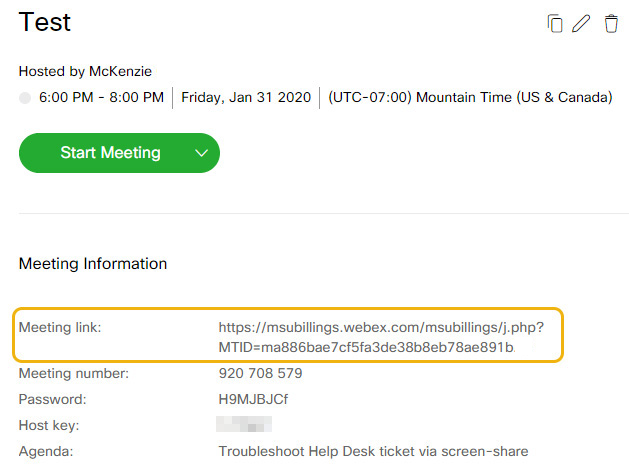This screenshot has height=472, width=629.
Task: Click the Mountain Time zone text
Action: 470,97
